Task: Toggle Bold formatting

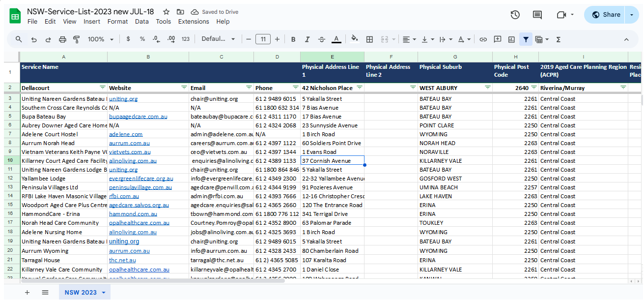Action: point(293,39)
